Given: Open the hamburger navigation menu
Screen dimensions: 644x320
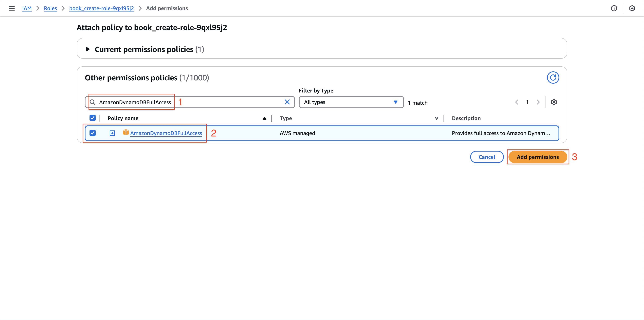Looking at the screenshot, I should click(12, 8).
